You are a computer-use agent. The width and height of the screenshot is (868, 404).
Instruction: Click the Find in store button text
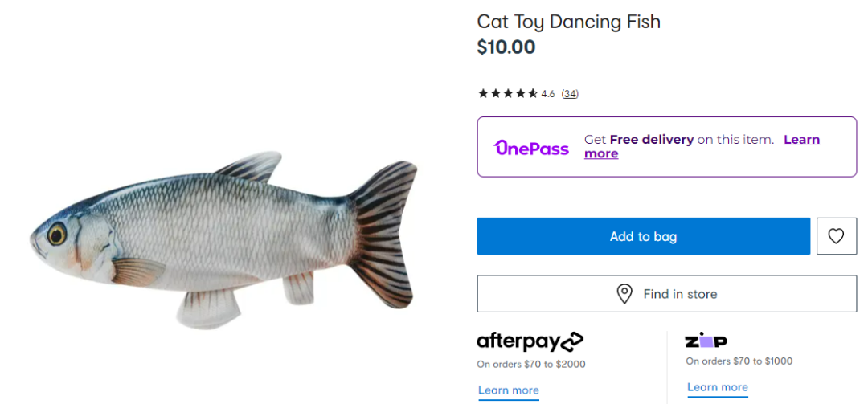click(680, 294)
